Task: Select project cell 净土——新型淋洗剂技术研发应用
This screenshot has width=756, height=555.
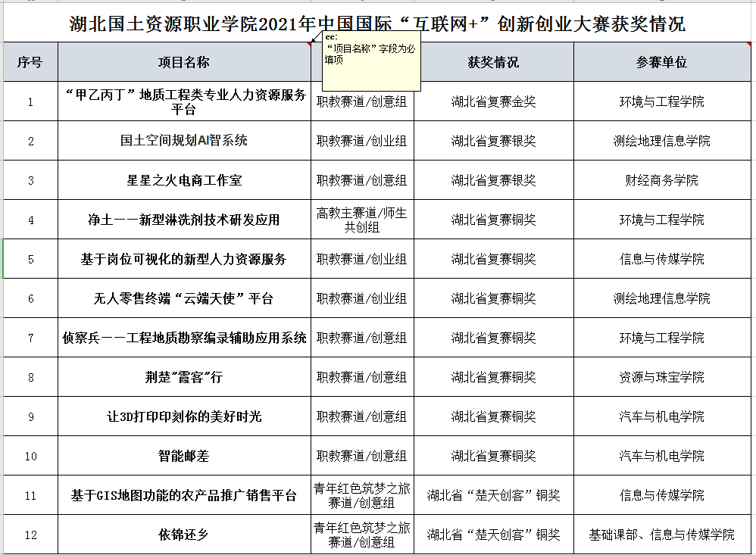Action: [x=184, y=220]
